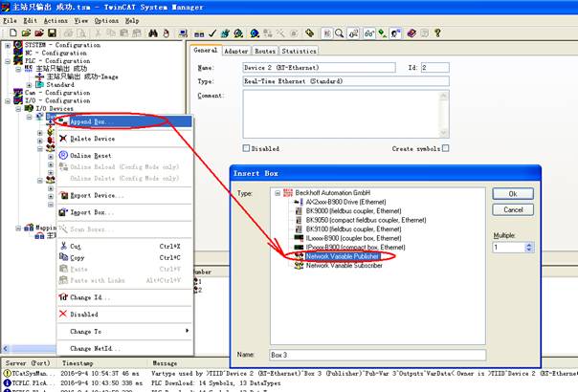Enable the Disabled checkbox
578x392 pixels.
tap(247, 148)
